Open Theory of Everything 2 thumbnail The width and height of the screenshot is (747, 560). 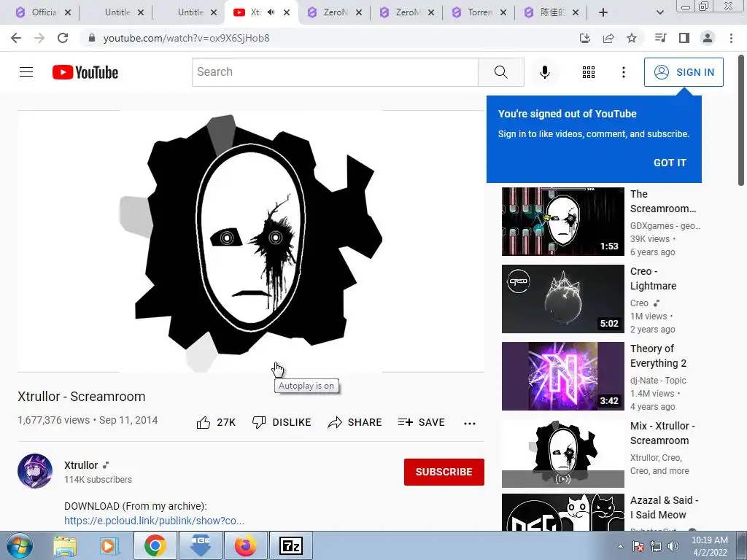(562, 376)
